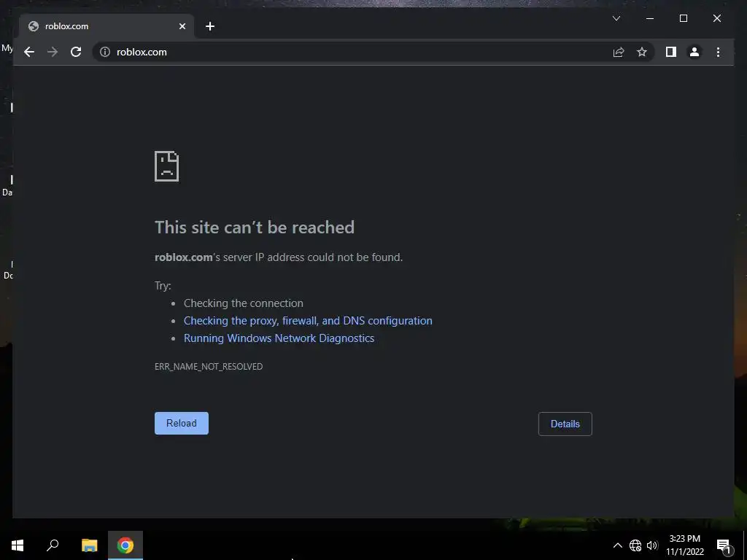Select the roblox.com tab
Screen dimensions: 747x560
click(x=107, y=26)
